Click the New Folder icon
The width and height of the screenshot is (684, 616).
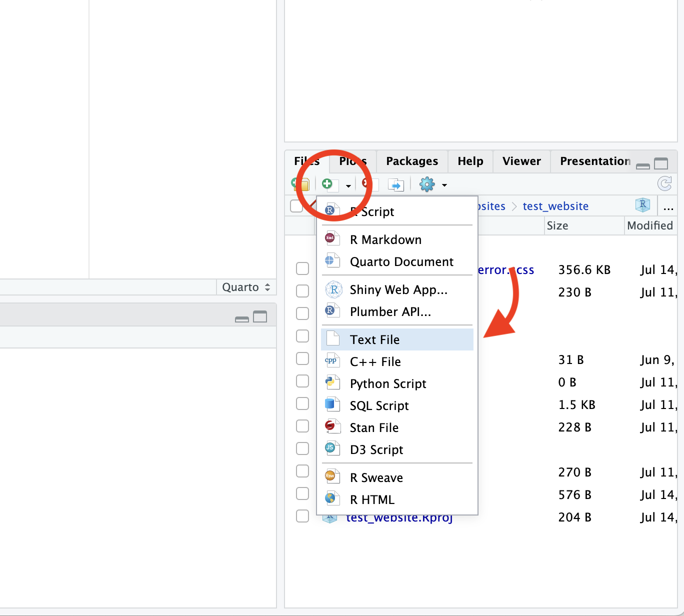click(x=301, y=184)
